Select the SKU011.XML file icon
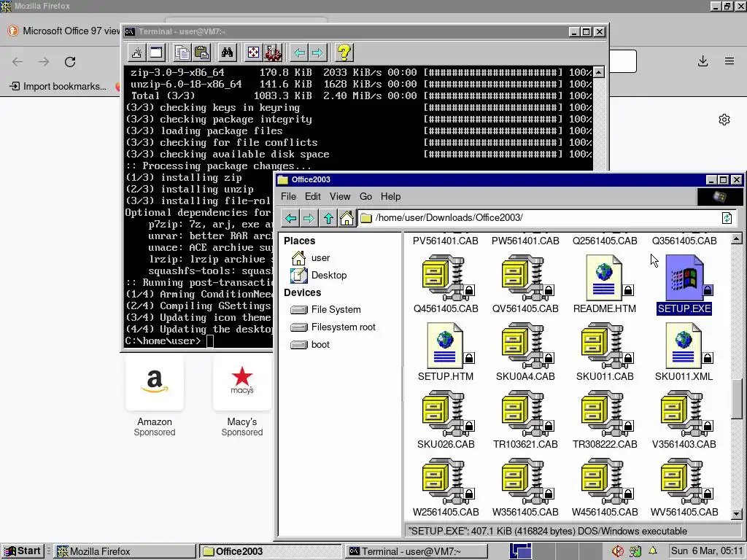Screen dimensions: 747x560 [x=684, y=346]
